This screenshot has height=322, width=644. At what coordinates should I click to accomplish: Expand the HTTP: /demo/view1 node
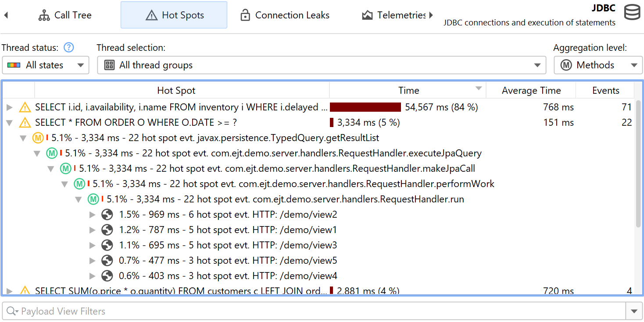[92, 230]
